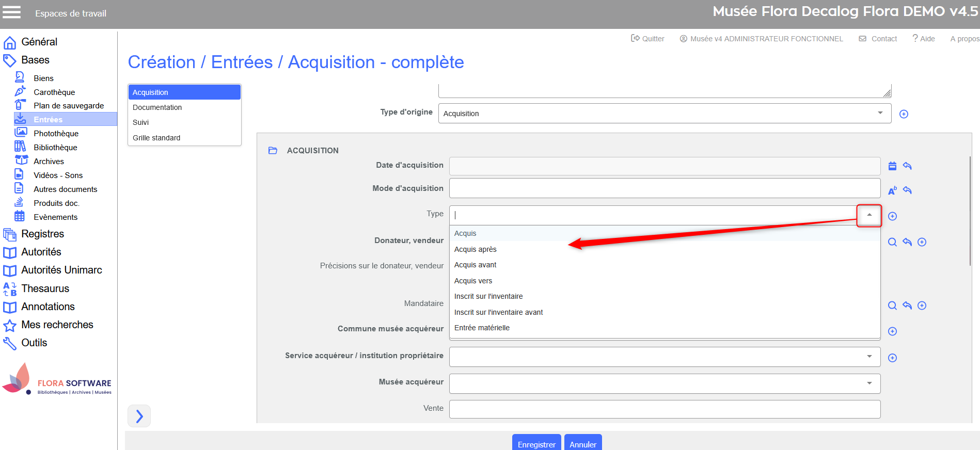Open the Musée acquéreur dropdown
The image size is (980, 450).
[x=869, y=383]
